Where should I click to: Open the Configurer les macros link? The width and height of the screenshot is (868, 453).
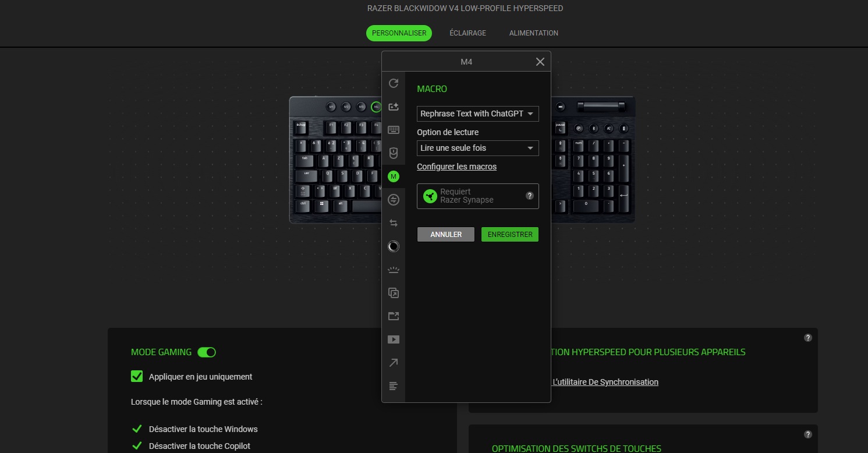click(x=456, y=167)
